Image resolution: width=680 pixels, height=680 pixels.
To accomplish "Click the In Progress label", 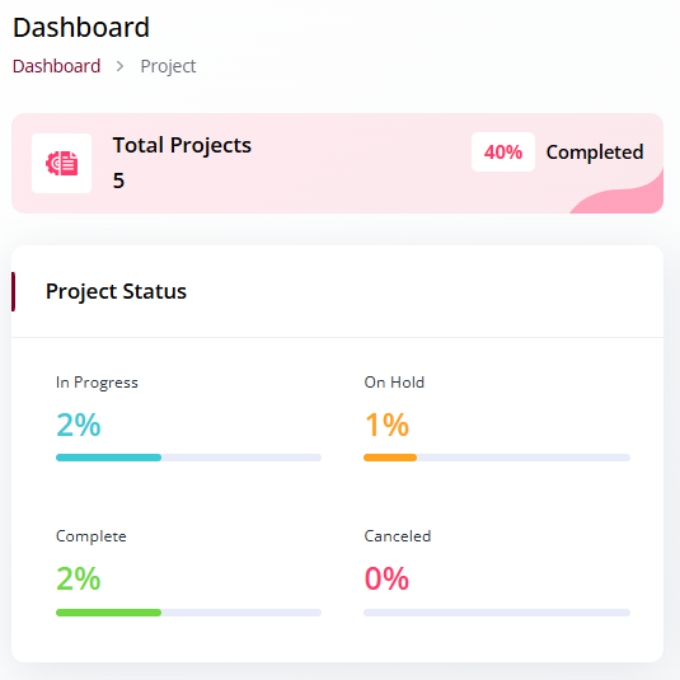I will coord(97,382).
